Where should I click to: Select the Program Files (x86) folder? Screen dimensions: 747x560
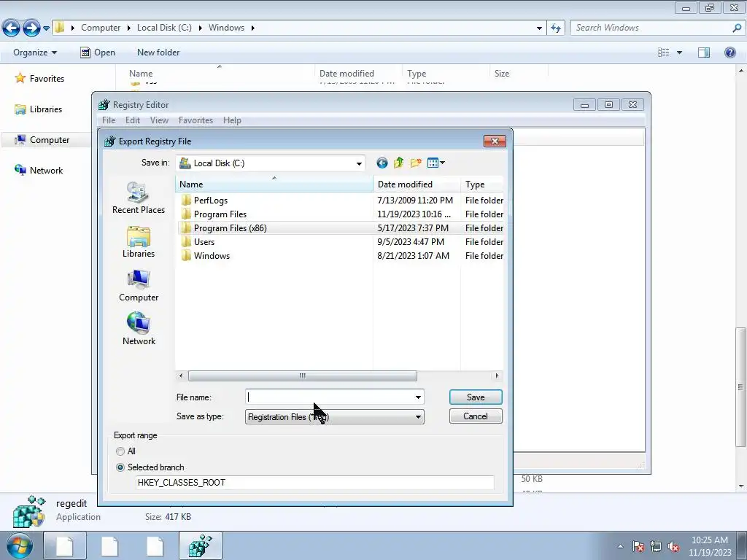[230, 228]
